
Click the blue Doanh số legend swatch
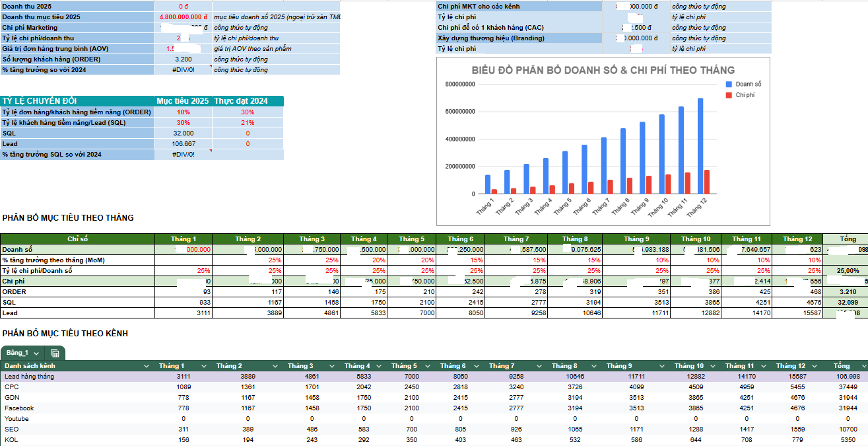point(729,85)
